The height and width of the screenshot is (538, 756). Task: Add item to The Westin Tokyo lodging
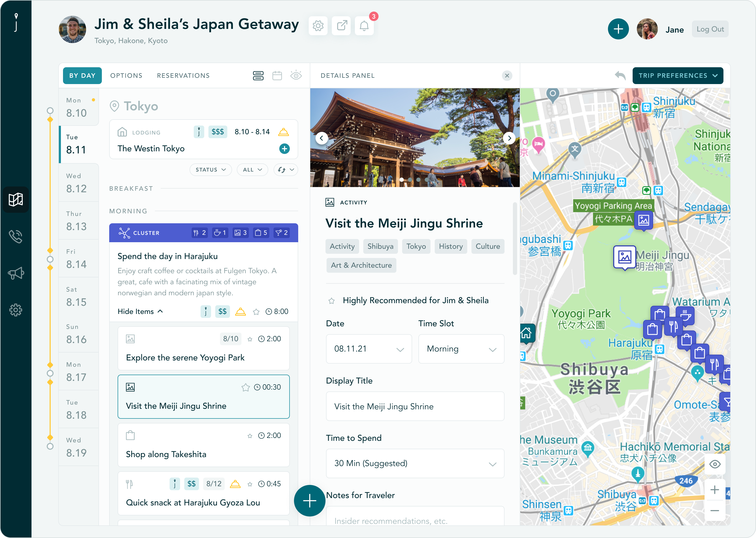pyautogui.click(x=284, y=149)
